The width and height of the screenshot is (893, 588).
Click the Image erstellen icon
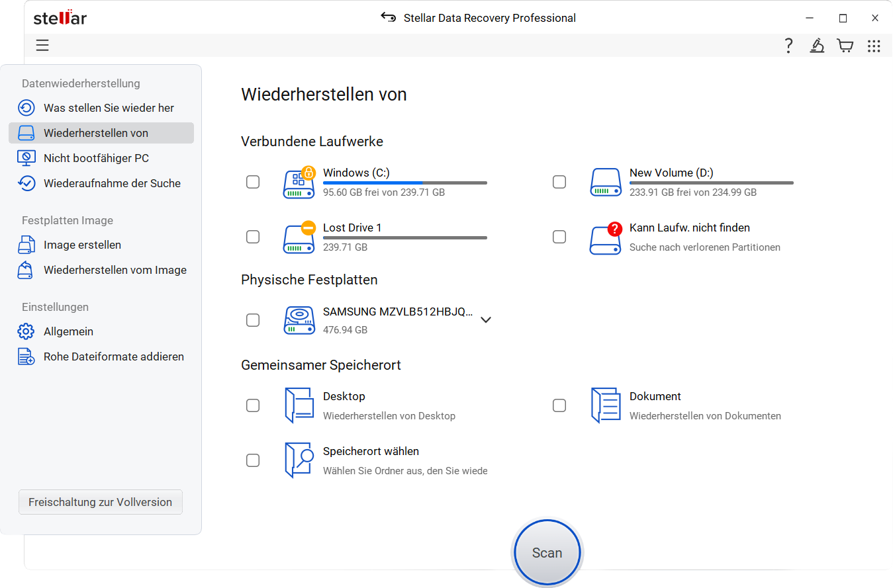click(26, 245)
